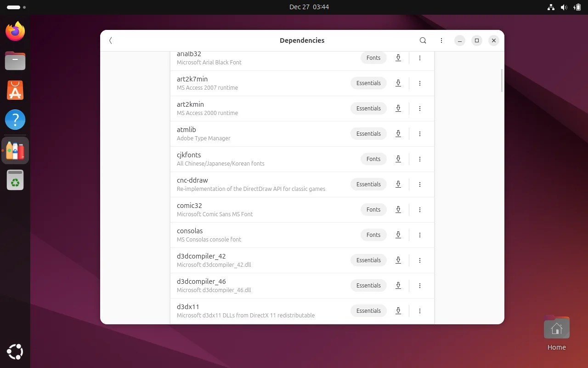Go back using the header back arrow
Viewport: 588px width, 368px height.
coord(111,40)
